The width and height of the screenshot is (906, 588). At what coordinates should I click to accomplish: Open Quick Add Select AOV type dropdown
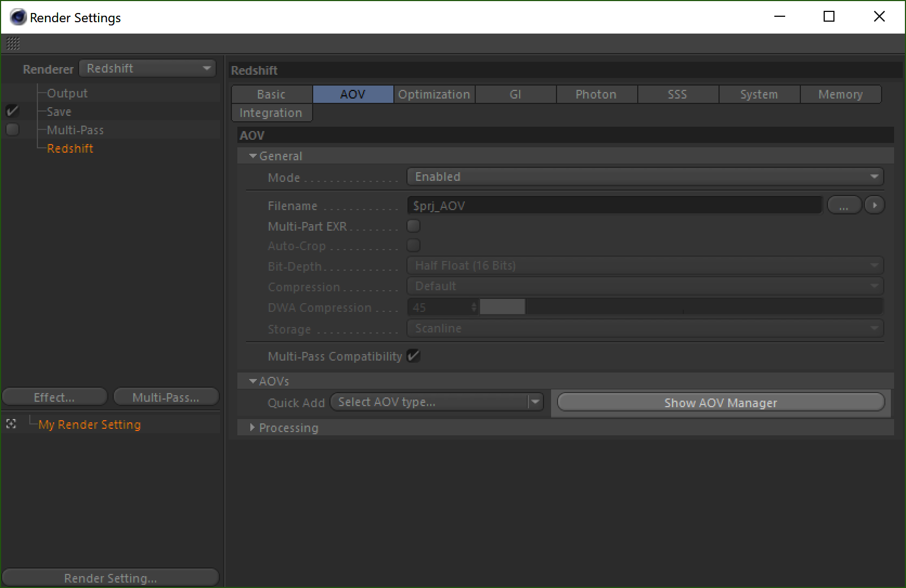point(437,402)
